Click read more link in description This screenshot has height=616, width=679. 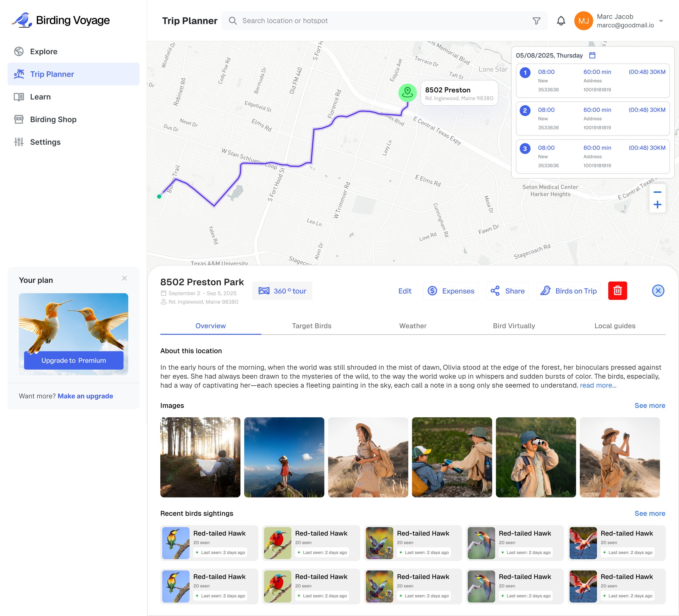598,385
